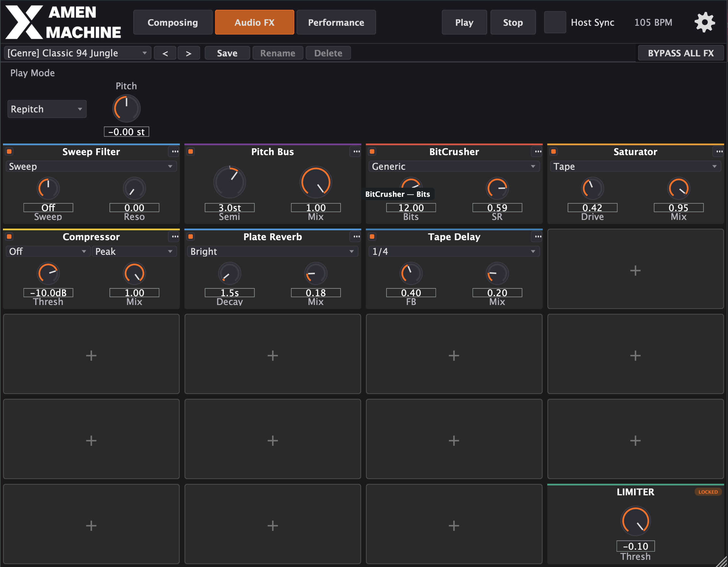Open the settings gear icon

pos(705,22)
